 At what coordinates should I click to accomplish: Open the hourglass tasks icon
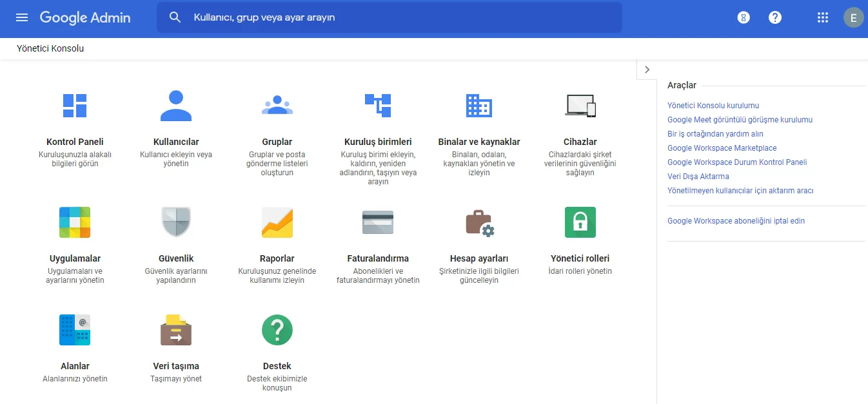[744, 18]
